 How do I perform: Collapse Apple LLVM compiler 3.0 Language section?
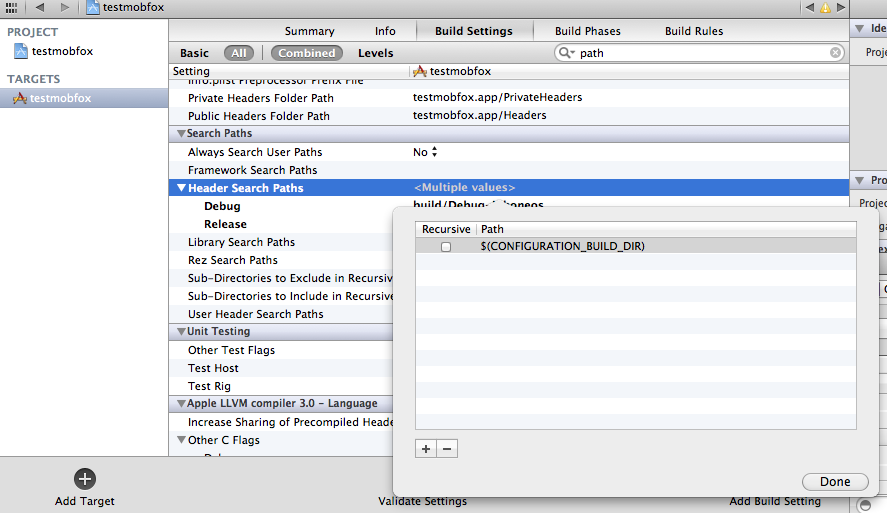[181, 403]
